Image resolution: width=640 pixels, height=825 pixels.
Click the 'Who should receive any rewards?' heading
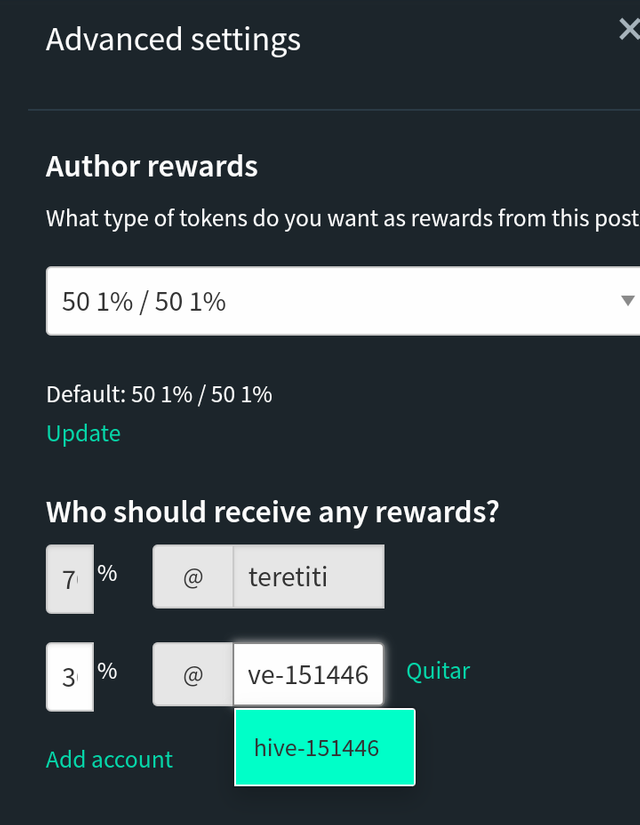pos(272,511)
